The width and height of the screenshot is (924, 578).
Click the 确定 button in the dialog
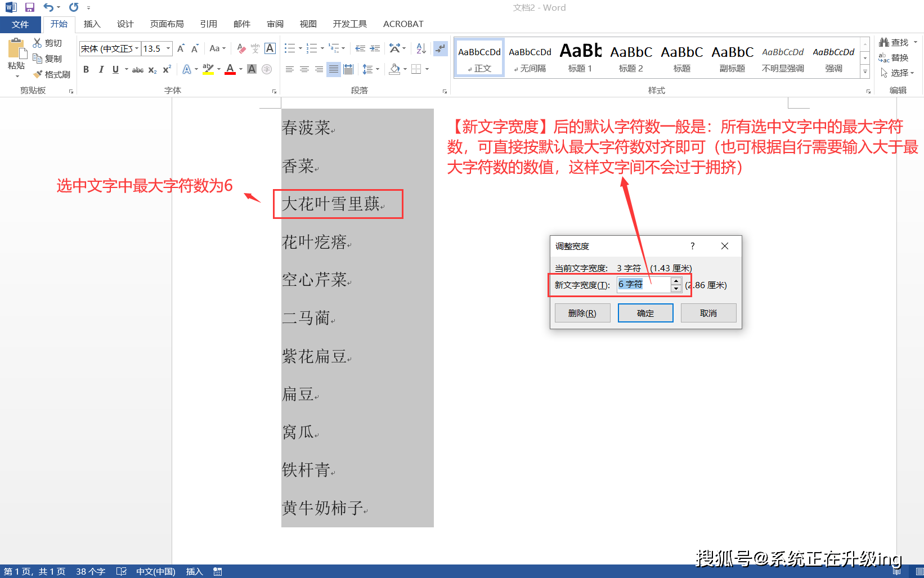pyautogui.click(x=645, y=312)
